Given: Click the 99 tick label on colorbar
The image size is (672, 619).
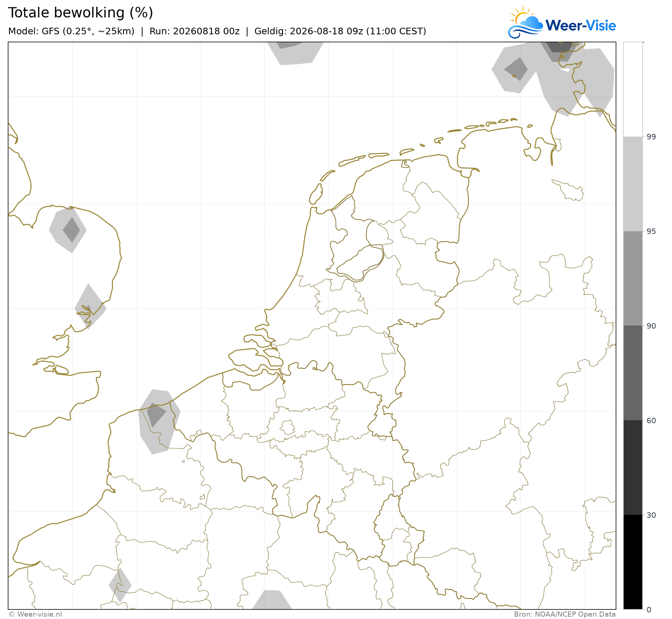Looking at the screenshot, I should (651, 137).
